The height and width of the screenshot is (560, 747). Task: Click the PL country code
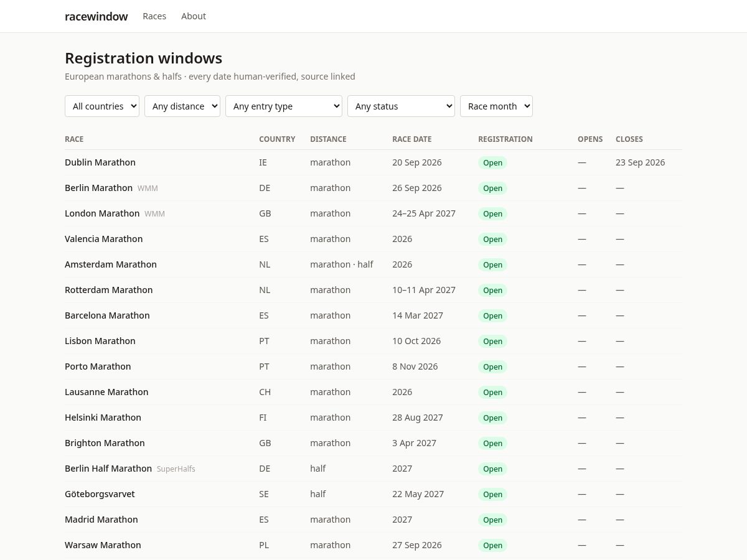coord(264,545)
